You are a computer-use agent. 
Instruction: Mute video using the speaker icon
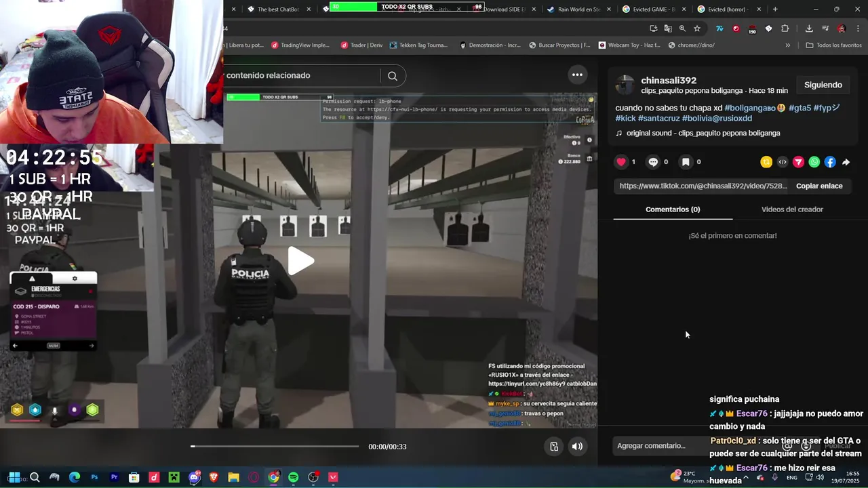point(577,446)
